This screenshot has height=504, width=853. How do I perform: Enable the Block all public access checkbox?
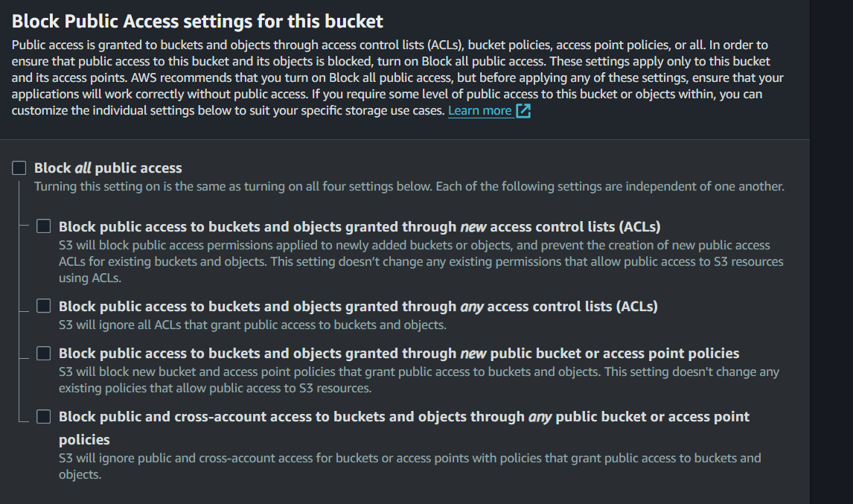pyautogui.click(x=19, y=168)
